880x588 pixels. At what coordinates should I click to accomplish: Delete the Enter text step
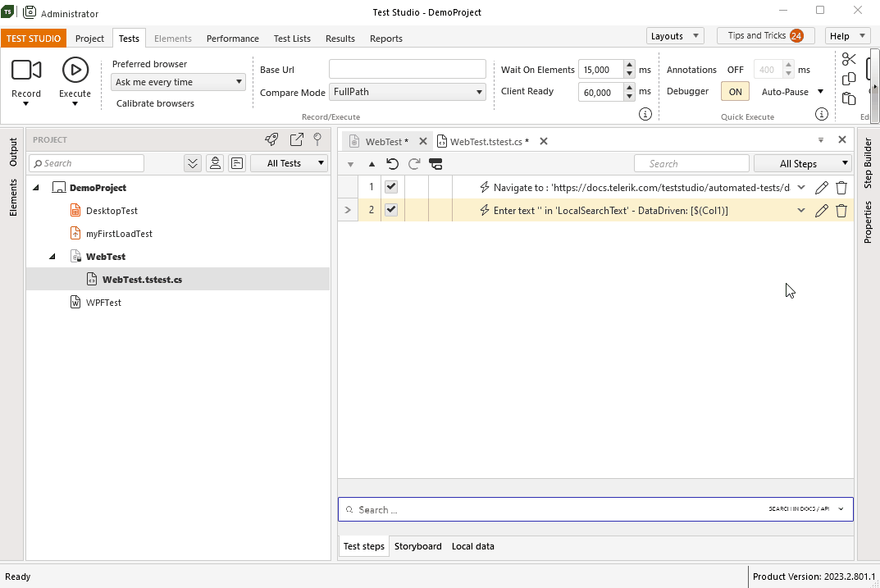[841, 211]
